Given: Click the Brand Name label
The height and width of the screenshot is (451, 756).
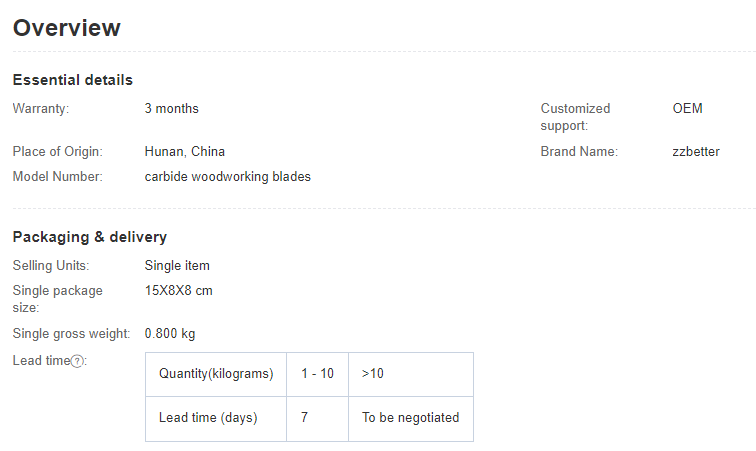Looking at the screenshot, I should pos(579,152).
